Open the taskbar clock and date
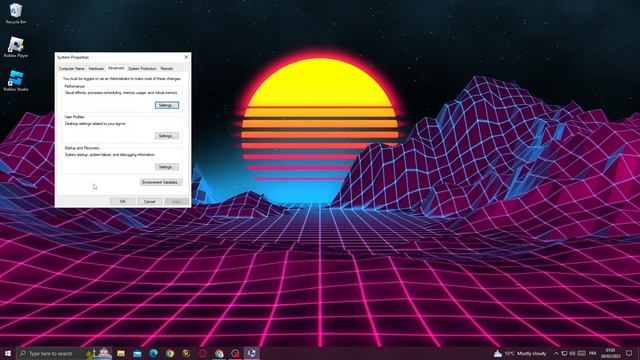The image size is (640, 360). coord(610,353)
